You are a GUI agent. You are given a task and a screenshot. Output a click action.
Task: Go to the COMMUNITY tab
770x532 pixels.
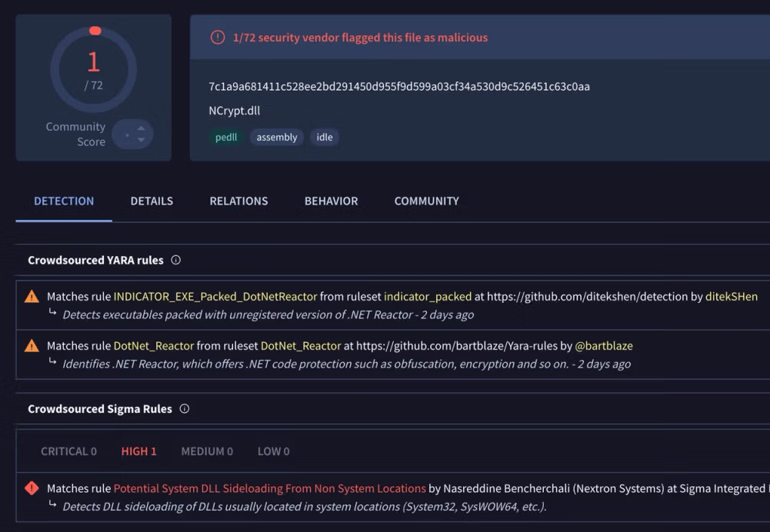[x=426, y=201]
